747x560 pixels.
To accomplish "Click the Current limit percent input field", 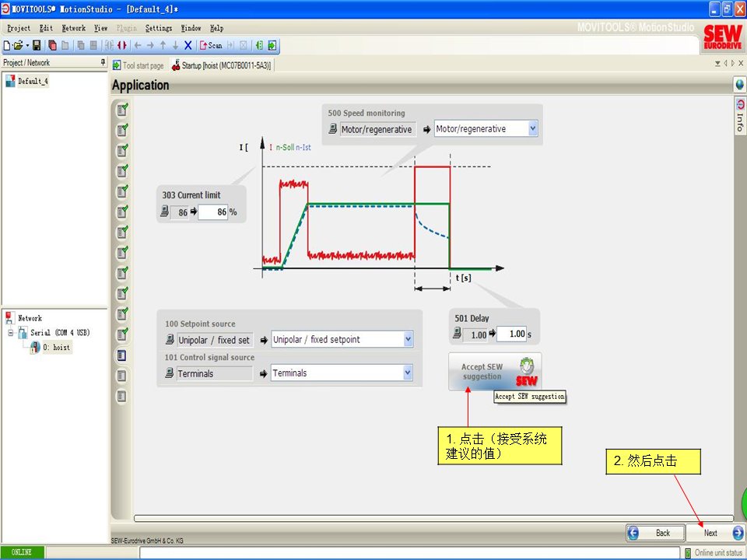I will pos(212,212).
